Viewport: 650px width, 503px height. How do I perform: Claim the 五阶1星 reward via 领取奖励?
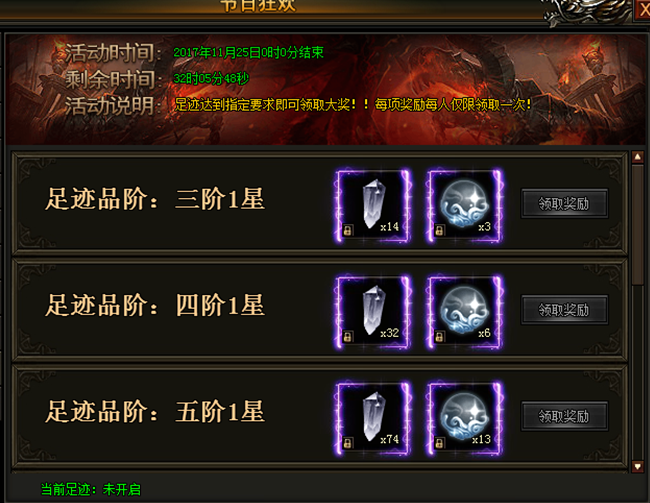tap(564, 416)
